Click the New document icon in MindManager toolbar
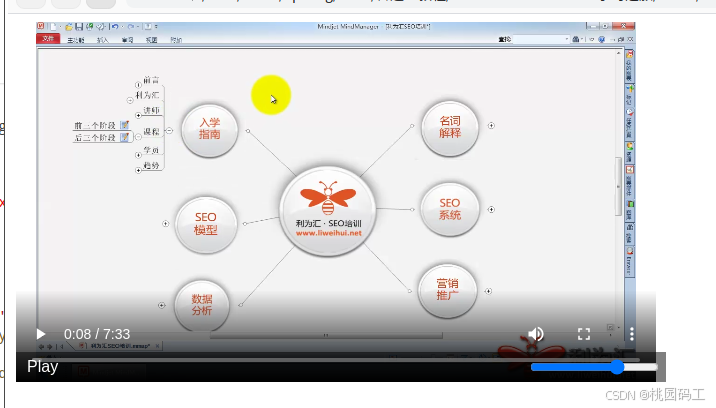The image size is (716, 408). coord(53,26)
